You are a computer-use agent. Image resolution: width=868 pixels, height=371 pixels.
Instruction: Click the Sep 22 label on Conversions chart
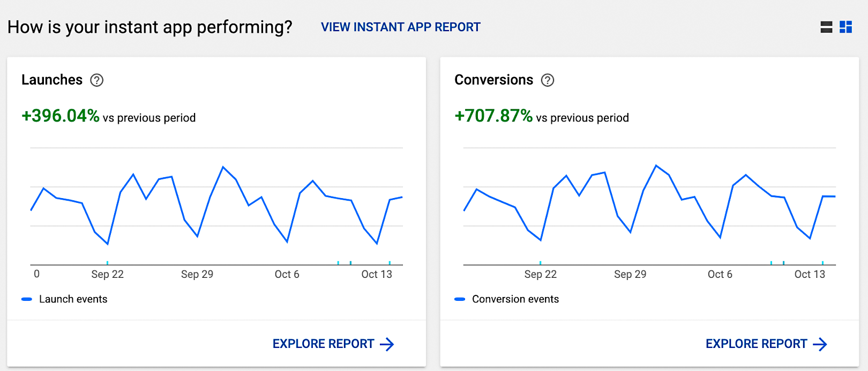pyautogui.click(x=540, y=274)
